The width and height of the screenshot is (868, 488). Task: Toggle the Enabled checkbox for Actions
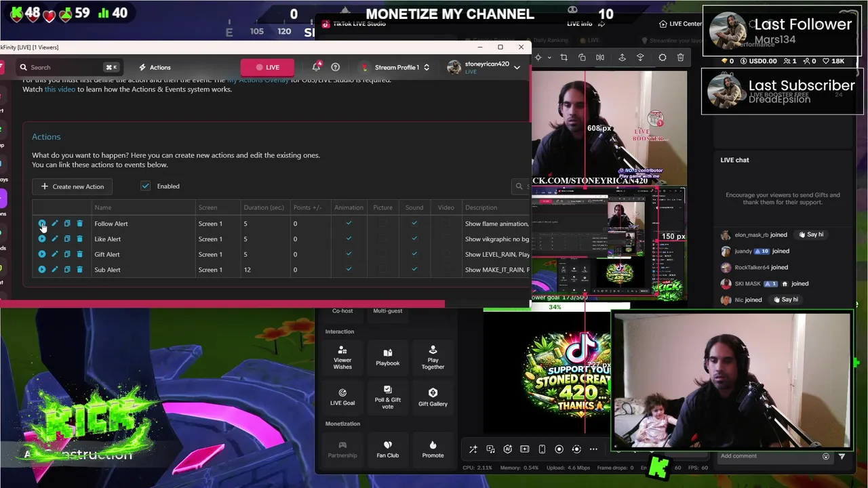pos(145,186)
